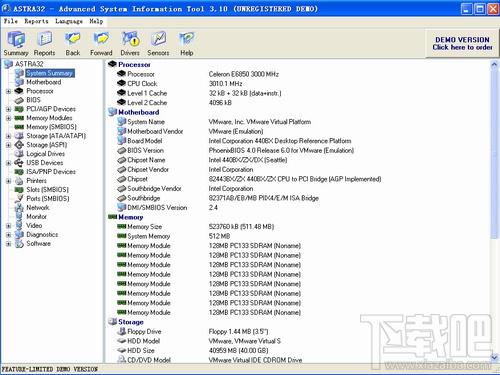This screenshot has height=375, width=500.
Task: Click the Help toolbar icon
Action: tap(187, 39)
